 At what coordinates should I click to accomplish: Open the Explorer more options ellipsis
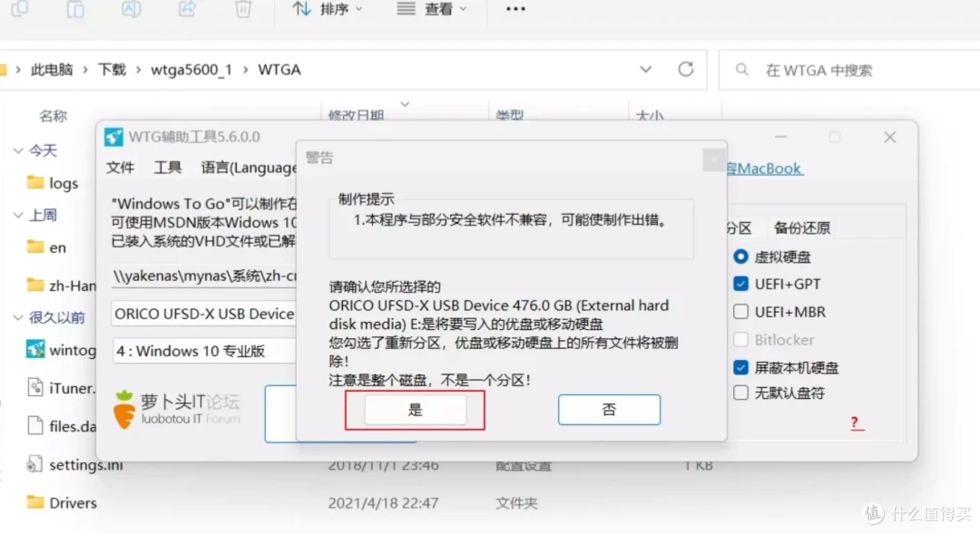point(515,9)
